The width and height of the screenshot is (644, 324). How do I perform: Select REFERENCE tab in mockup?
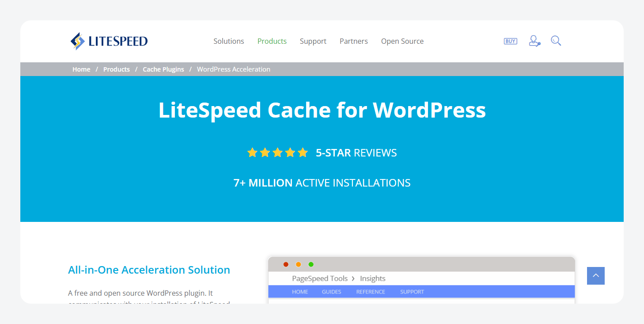tap(371, 292)
